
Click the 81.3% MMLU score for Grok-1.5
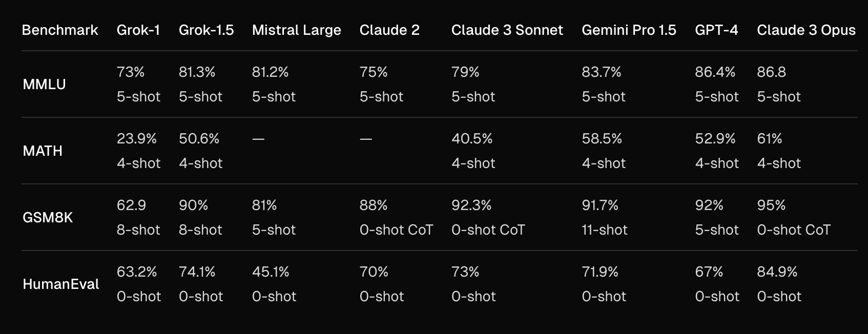point(197,72)
